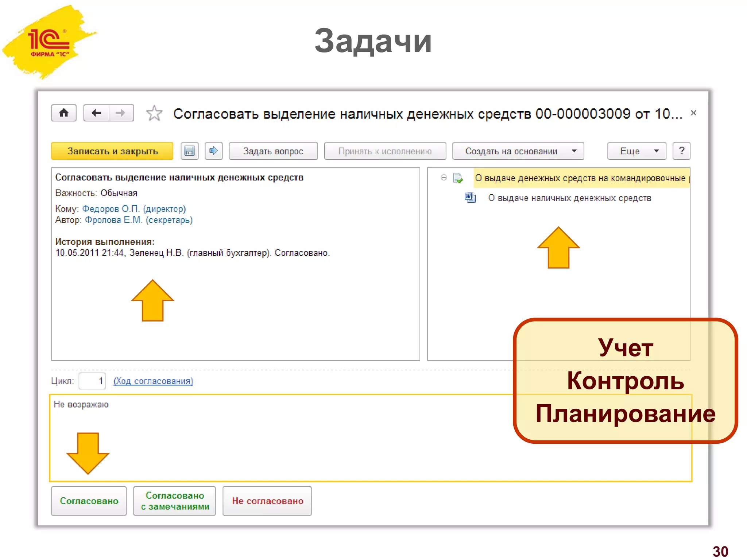Click the Важность: Обычная line
Viewport: 747px width, 560px height.
[x=96, y=193]
